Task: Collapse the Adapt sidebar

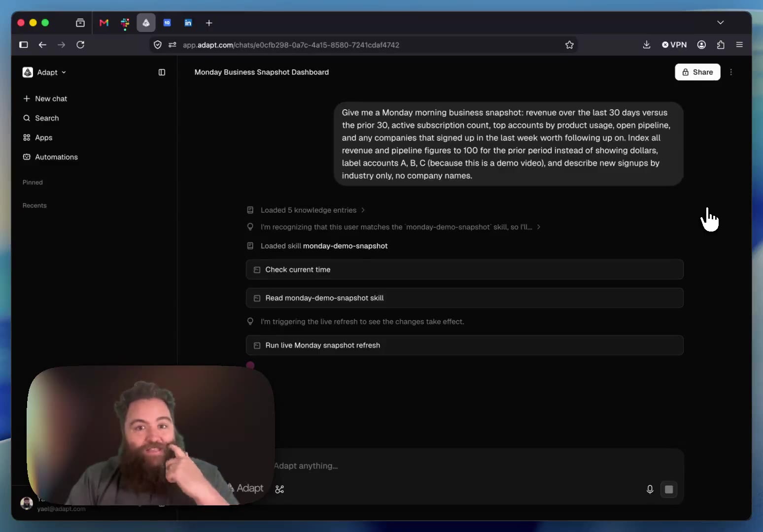Action: 162,72
